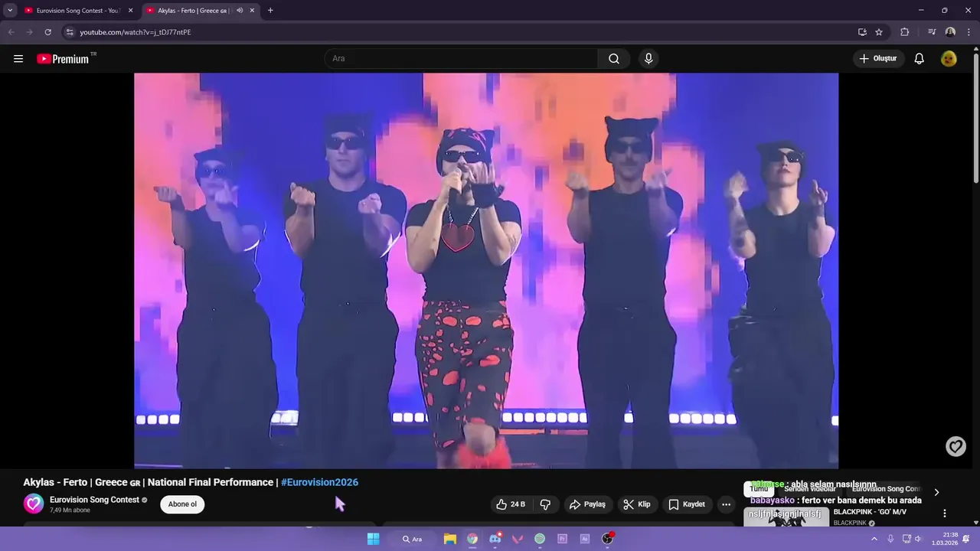Open Valorant icon in taskbar
Screen dimensions: 980x551
(518, 539)
